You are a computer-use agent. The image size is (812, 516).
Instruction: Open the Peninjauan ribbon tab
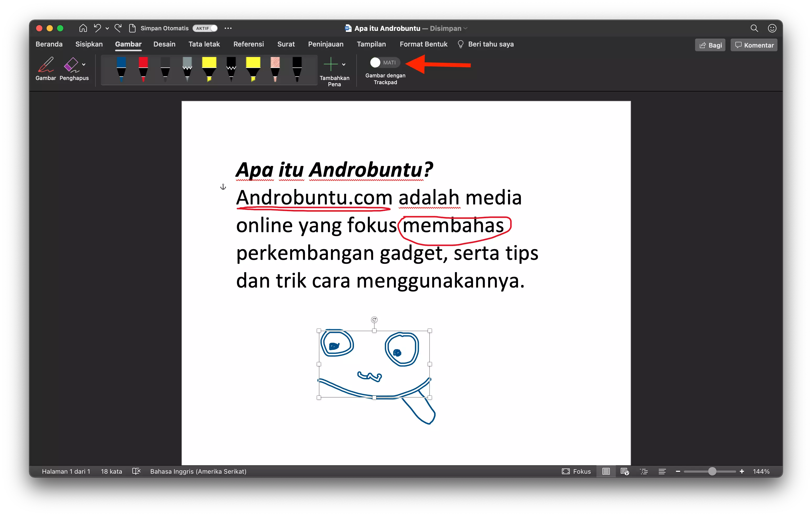325,44
